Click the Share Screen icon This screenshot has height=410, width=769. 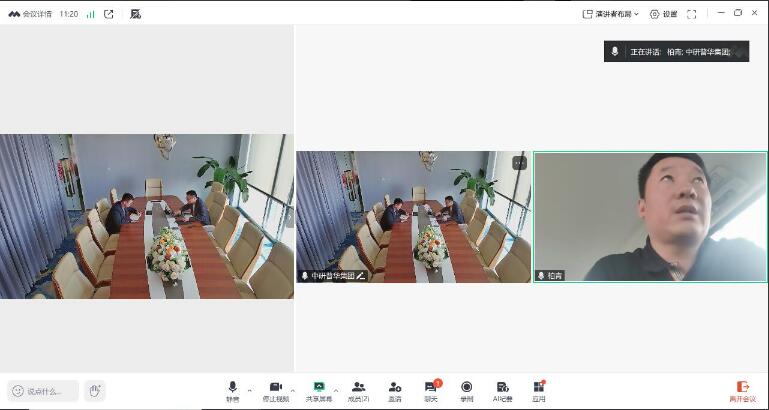[319, 388]
